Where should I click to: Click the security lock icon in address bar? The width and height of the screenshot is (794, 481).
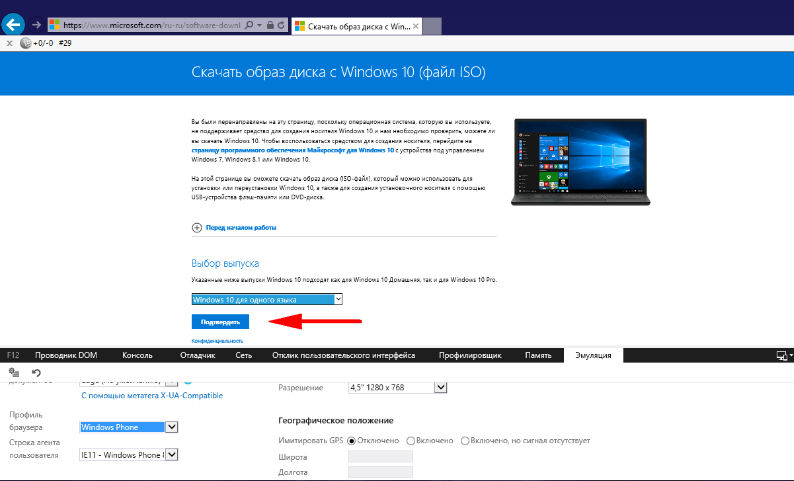click(x=270, y=25)
